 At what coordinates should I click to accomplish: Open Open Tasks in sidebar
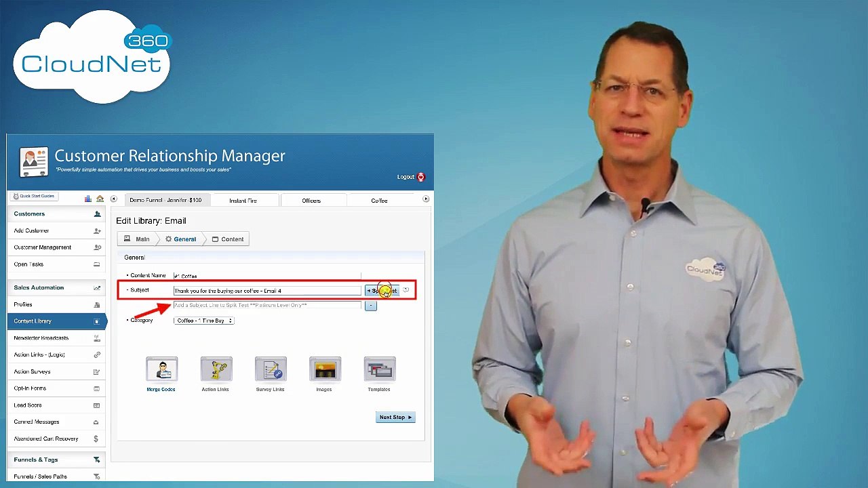[28, 264]
